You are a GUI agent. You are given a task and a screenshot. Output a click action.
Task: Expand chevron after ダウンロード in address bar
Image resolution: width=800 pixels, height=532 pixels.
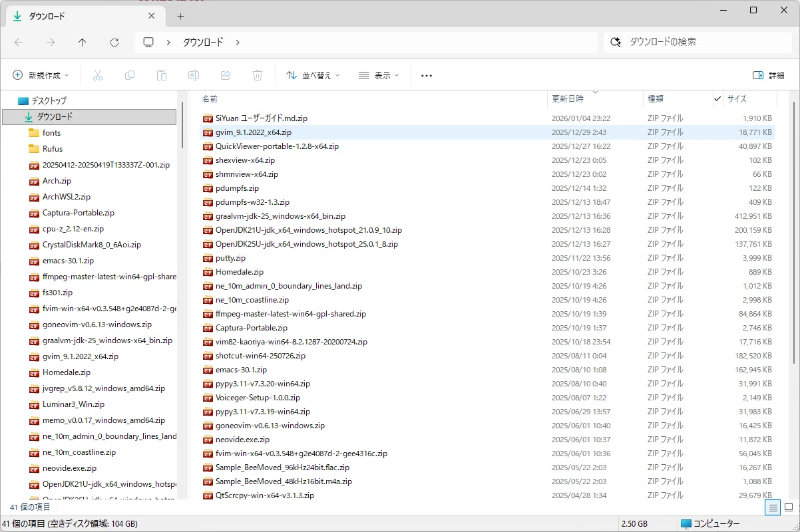coord(238,42)
